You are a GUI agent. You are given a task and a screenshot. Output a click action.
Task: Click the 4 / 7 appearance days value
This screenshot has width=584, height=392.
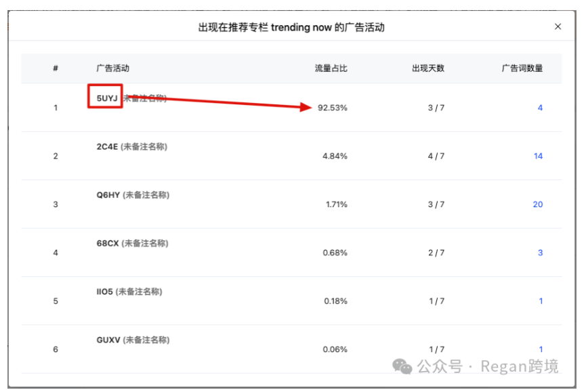436,156
